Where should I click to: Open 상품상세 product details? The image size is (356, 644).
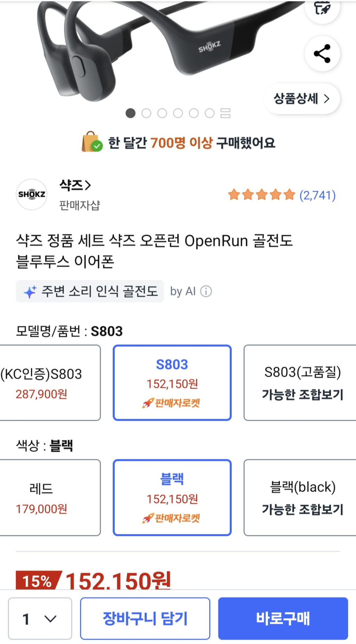tap(302, 99)
